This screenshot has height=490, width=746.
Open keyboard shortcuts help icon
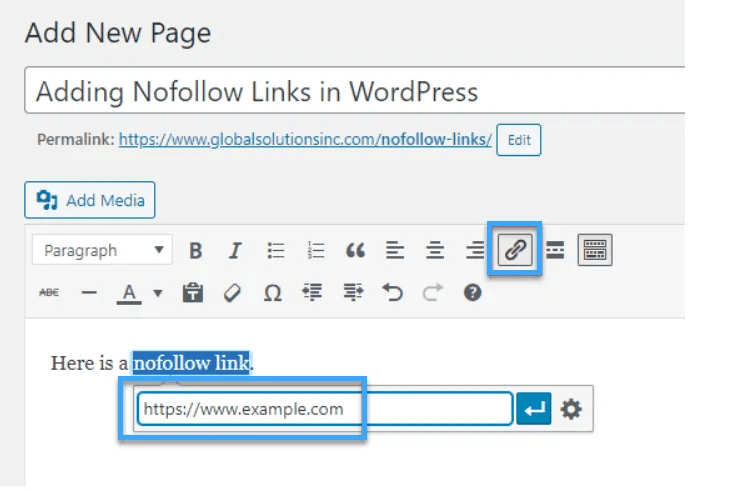[x=472, y=293]
